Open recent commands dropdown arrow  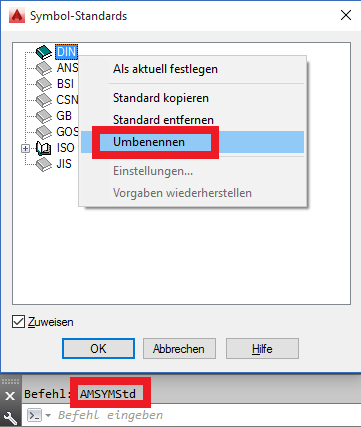point(48,415)
